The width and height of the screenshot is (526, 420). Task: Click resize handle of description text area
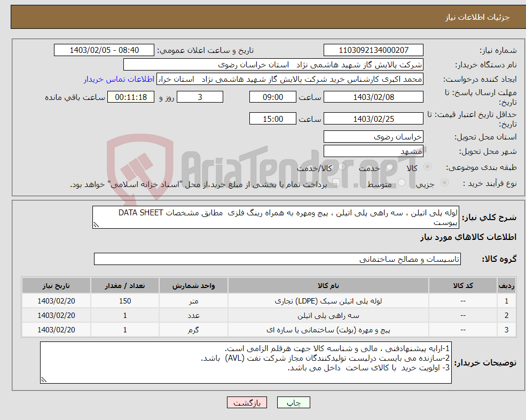(96, 225)
